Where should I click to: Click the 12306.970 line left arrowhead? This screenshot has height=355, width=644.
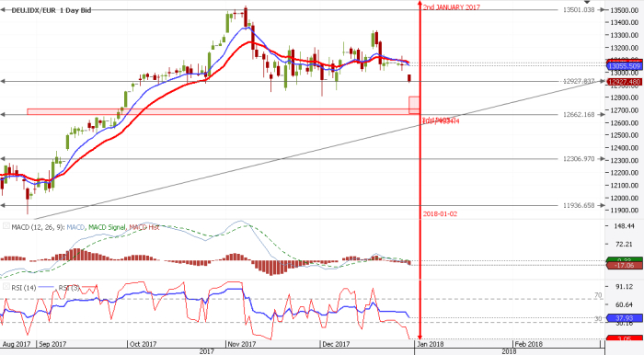click(3, 159)
